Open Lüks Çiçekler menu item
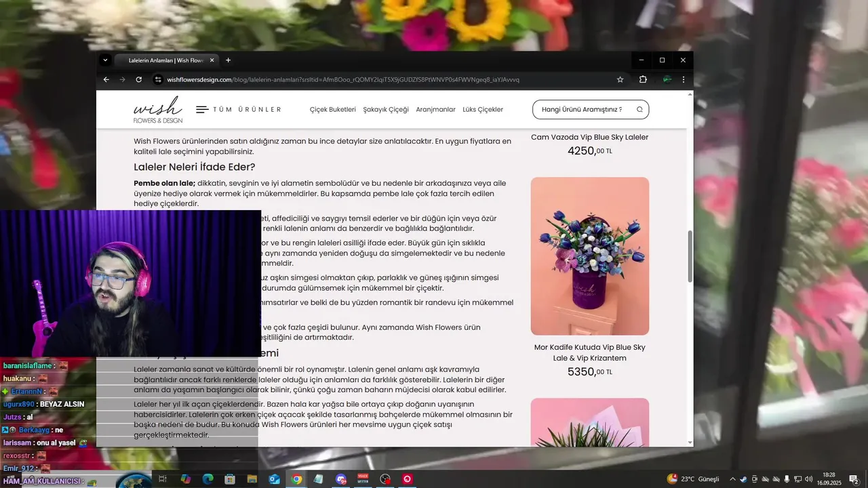The image size is (868, 488). tap(483, 109)
